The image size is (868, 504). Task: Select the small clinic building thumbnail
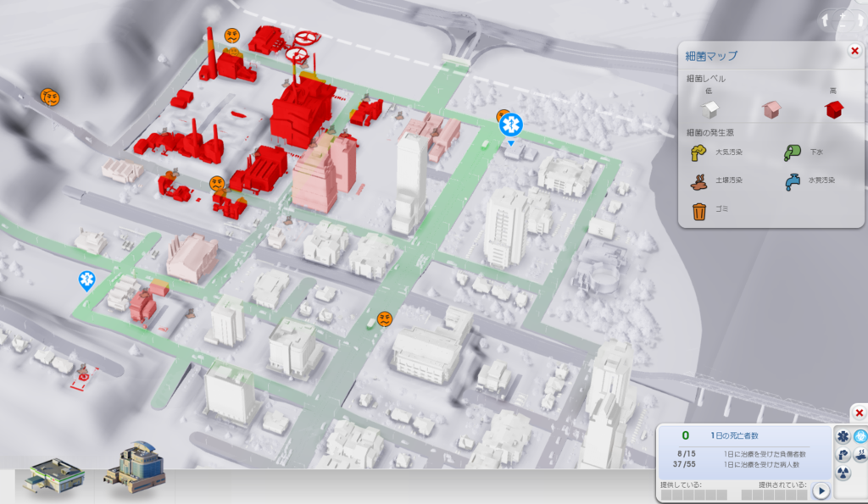(53, 475)
